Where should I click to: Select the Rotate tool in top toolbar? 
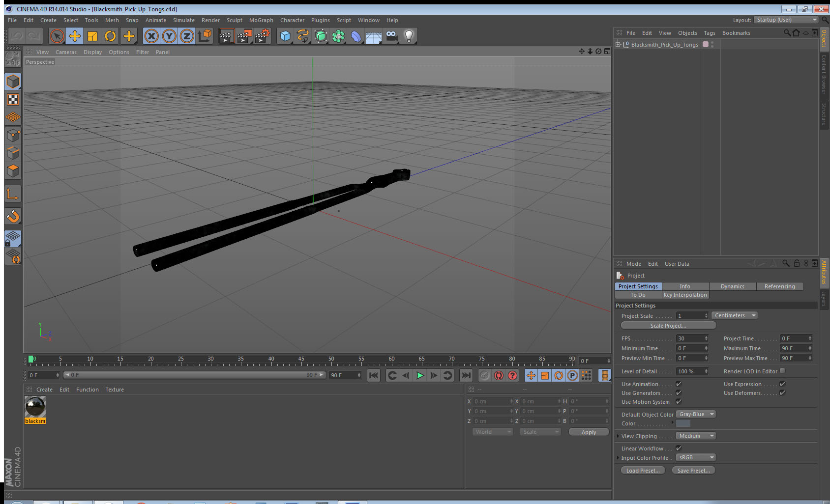[110, 36]
